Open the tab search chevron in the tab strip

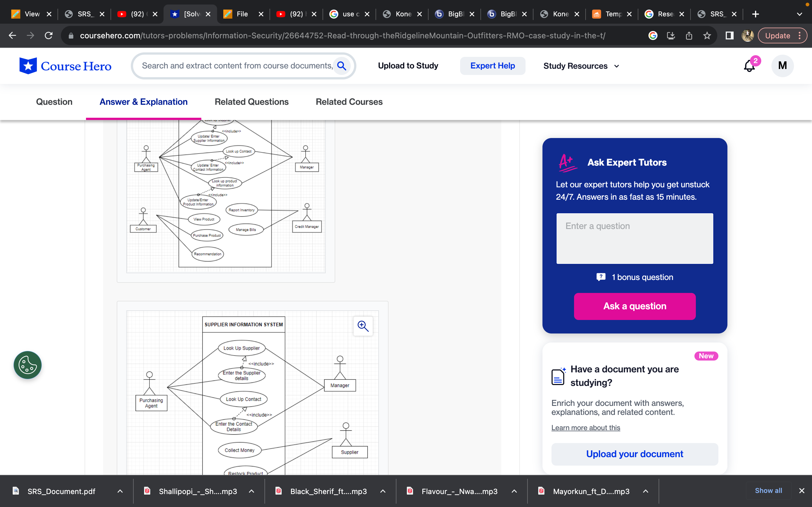[799, 14]
